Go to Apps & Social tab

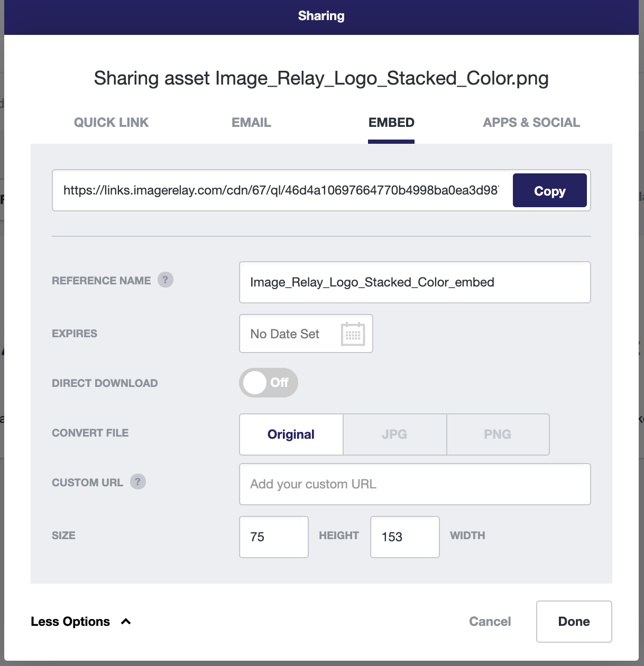click(531, 123)
